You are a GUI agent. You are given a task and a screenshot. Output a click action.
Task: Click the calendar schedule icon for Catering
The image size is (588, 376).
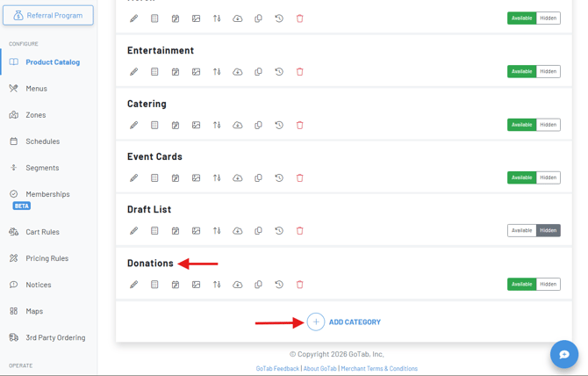click(176, 125)
